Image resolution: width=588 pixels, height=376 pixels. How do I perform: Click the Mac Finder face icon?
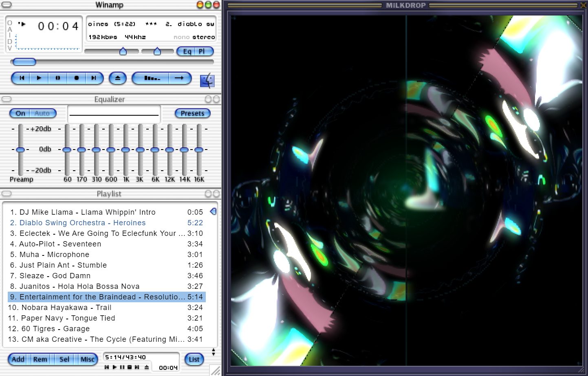click(x=207, y=81)
